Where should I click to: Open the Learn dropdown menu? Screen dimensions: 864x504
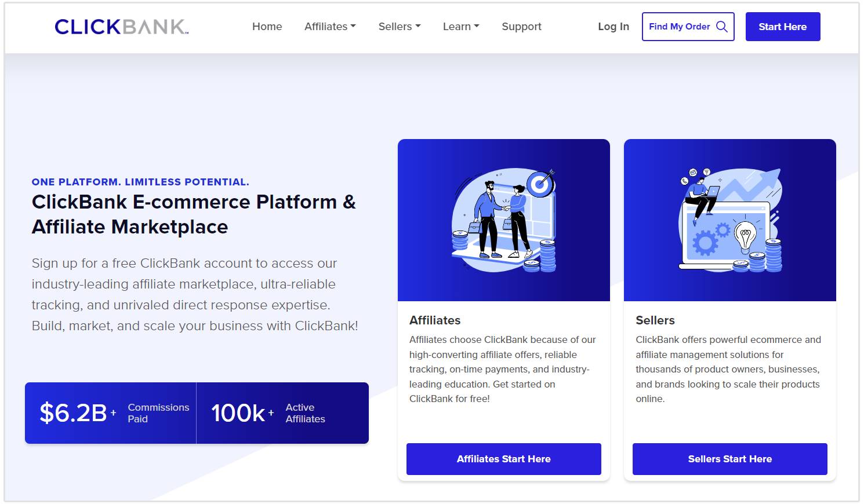coord(460,27)
